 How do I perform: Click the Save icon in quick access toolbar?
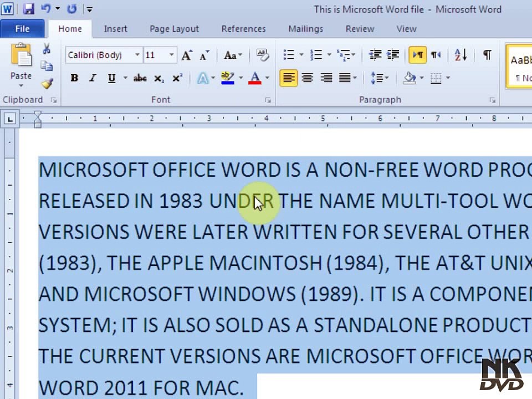tap(28, 9)
